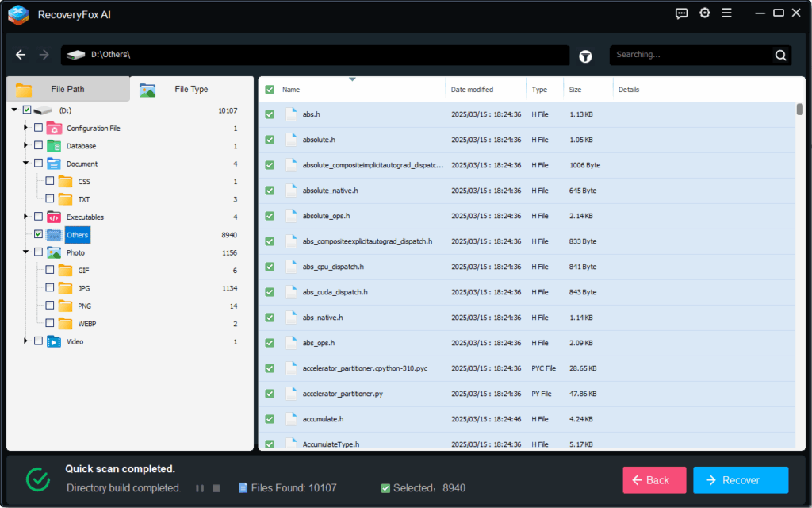Collapse the (D:) drive tree node
812x508 pixels.
[14, 110]
